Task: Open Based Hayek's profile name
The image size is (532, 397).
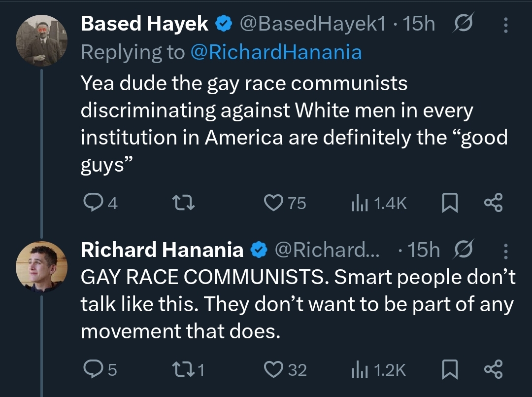Action: coord(144,24)
